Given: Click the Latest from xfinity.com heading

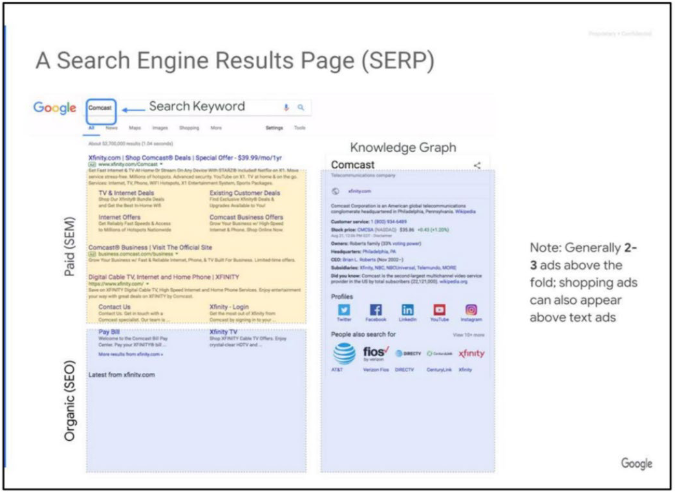Looking at the screenshot, I should tap(122, 375).
